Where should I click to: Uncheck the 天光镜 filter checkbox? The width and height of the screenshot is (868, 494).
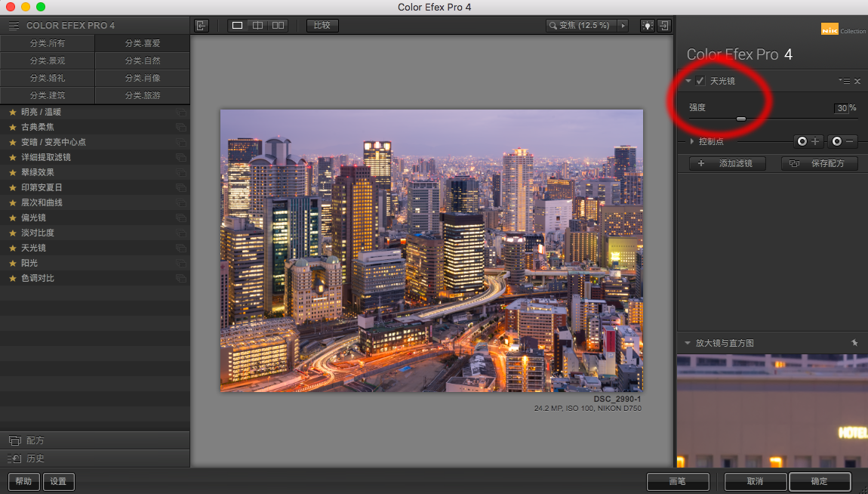pos(700,81)
